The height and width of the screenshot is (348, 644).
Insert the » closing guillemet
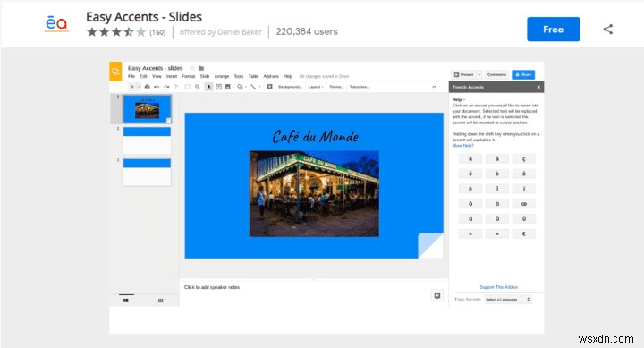[497, 233]
